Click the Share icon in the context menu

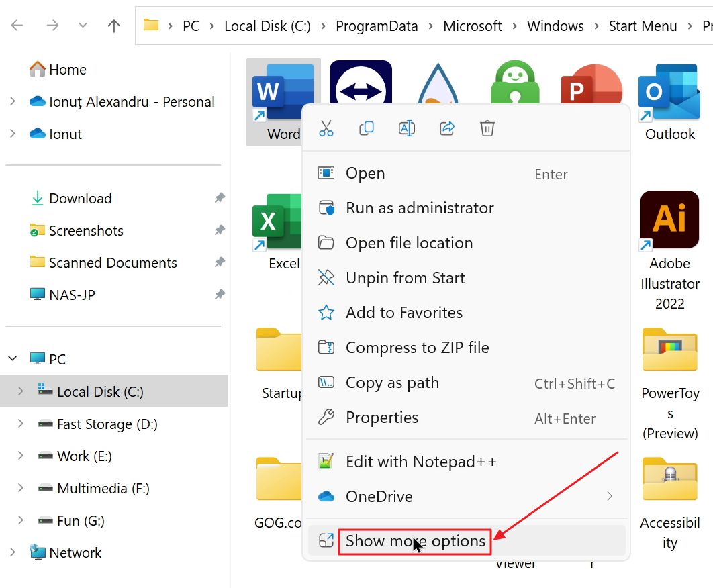click(447, 128)
